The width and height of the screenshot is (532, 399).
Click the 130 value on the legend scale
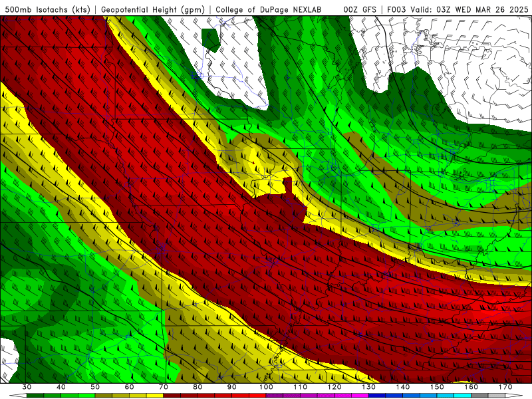coord(369,387)
